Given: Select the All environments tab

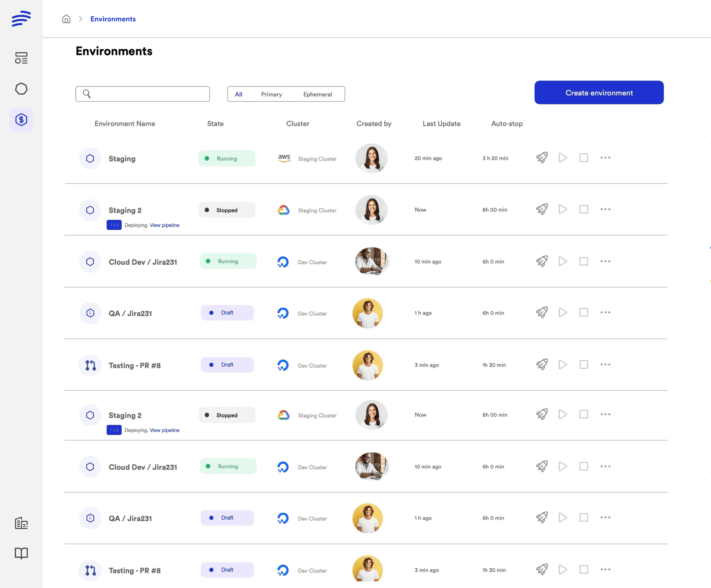Looking at the screenshot, I should 239,94.
